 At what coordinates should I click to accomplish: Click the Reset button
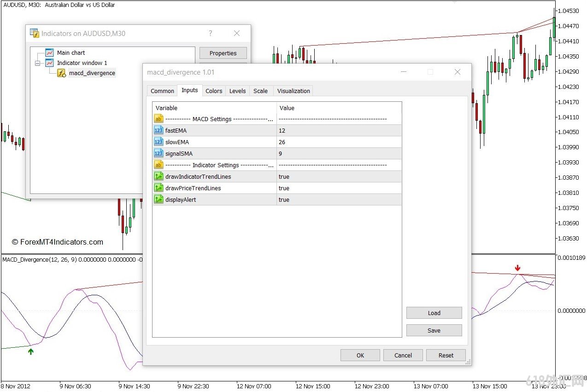[446, 355]
